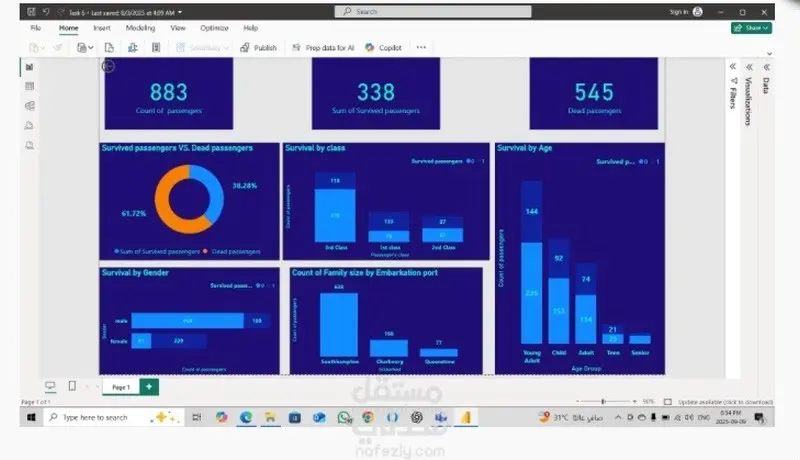Viewport: 800px width, 460px height.
Task: Open the Get data dropdown in ribbon
Action: (x=85, y=47)
